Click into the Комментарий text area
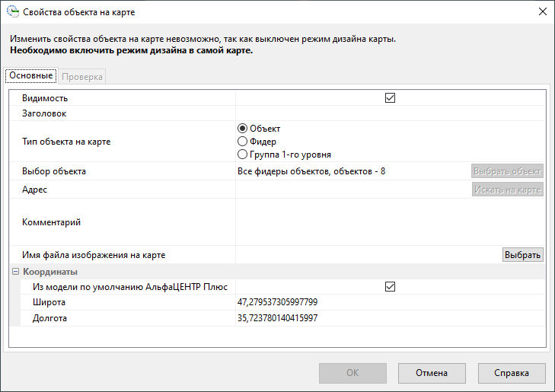The image size is (555, 392). click(390, 222)
